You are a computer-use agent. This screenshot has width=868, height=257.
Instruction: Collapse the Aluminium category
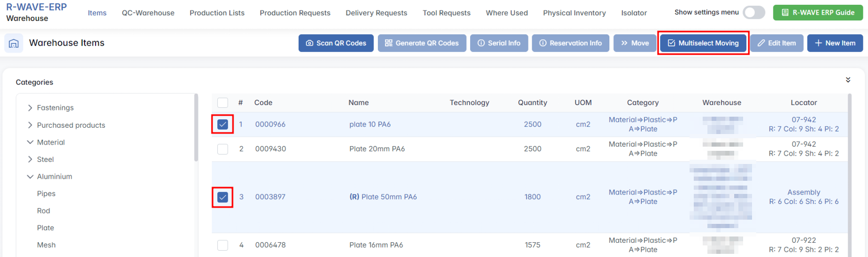pyautogui.click(x=30, y=177)
